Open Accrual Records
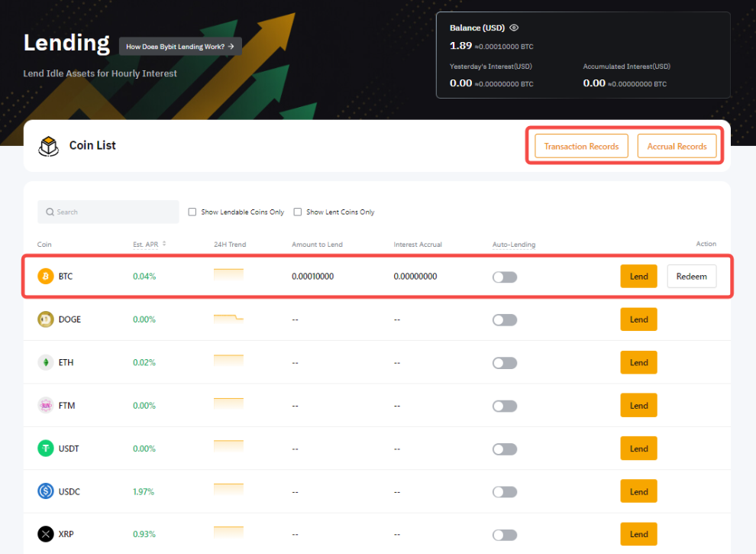The image size is (756, 554). [677, 146]
